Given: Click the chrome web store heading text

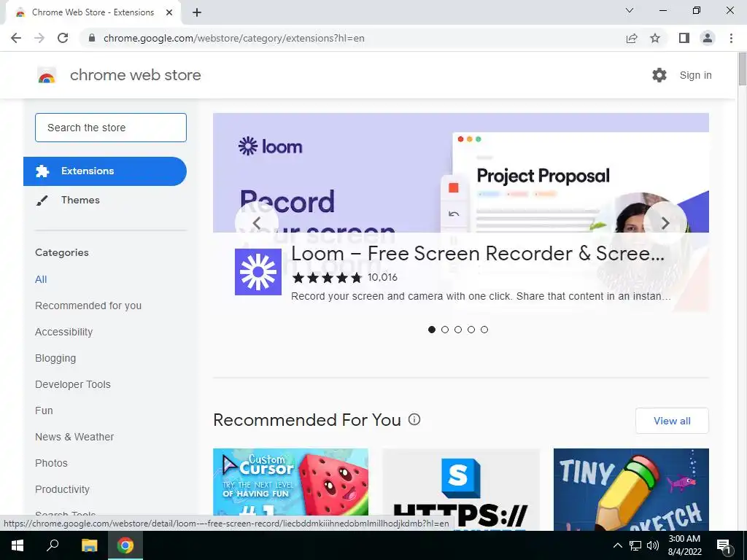Looking at the screenshot, I should pos(135,75).
